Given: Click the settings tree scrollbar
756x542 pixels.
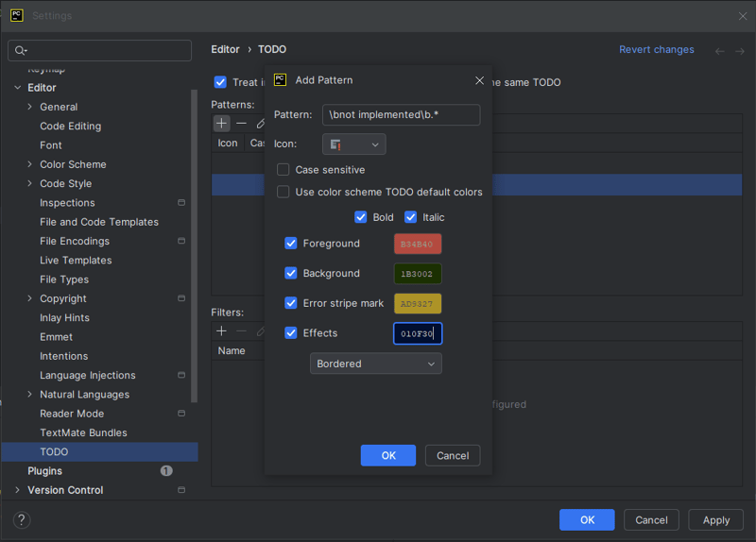Looking at the screenshot, I should point(195,246).
